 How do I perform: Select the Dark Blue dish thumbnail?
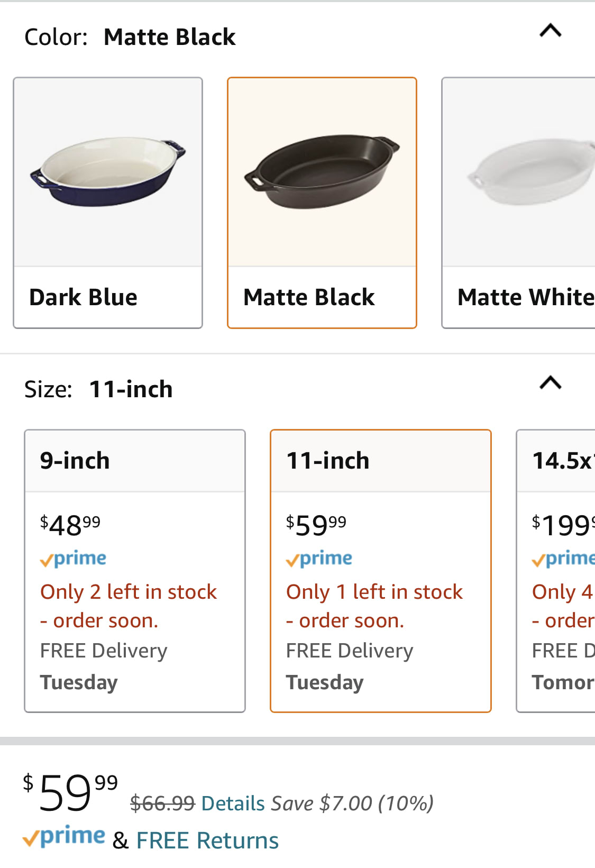point(108,172)
